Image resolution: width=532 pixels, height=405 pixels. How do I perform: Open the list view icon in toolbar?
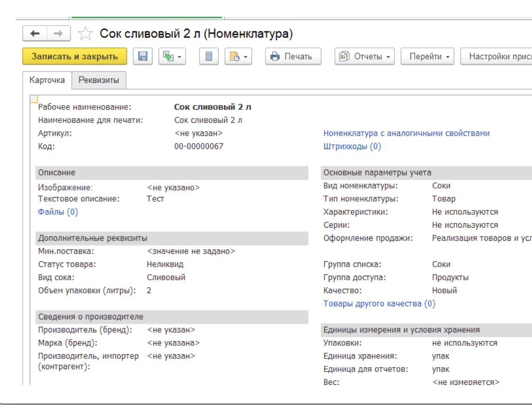(209, 56)
